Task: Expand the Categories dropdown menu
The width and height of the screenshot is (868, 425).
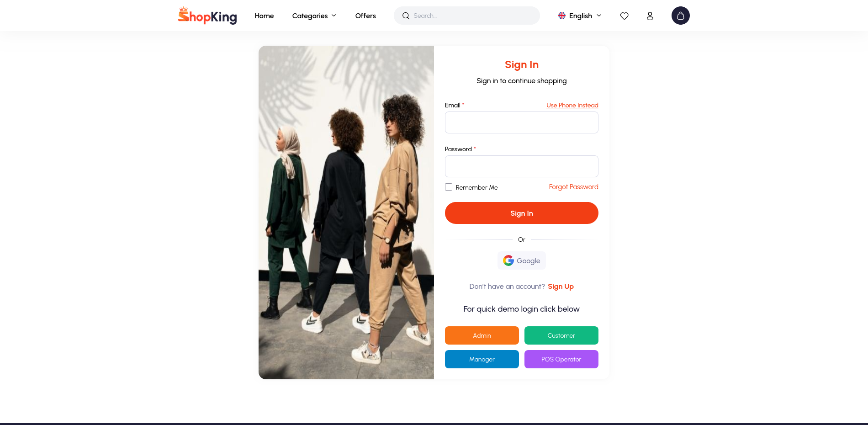Action: pos(314,16)
